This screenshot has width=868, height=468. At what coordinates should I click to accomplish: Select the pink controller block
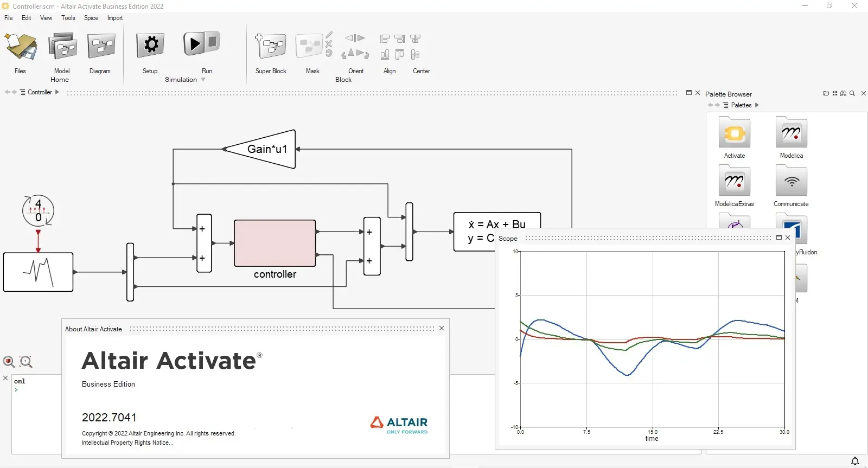pos(275,243)
